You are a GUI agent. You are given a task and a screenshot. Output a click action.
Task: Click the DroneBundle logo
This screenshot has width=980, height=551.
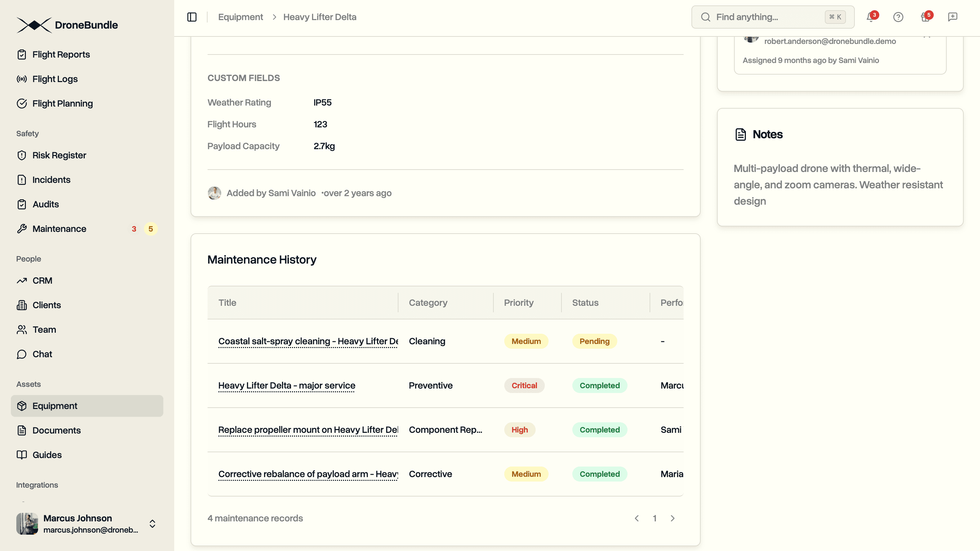pos(67,25)
